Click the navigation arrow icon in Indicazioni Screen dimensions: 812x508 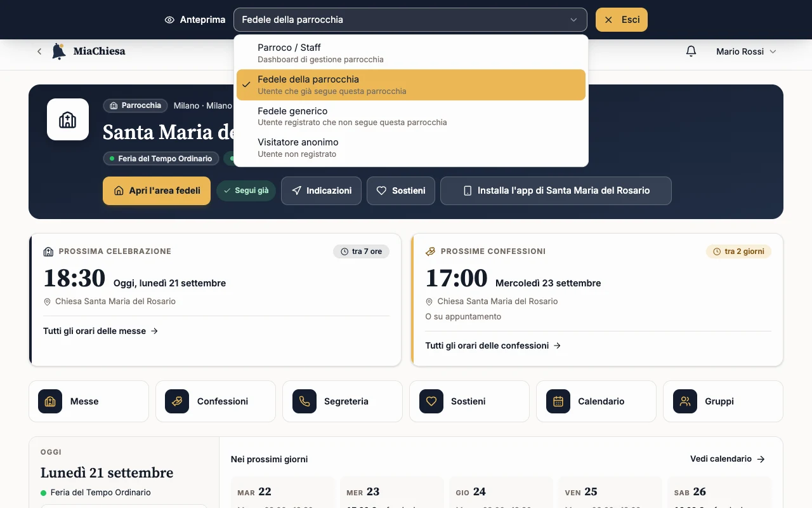[x=296, y=190]
